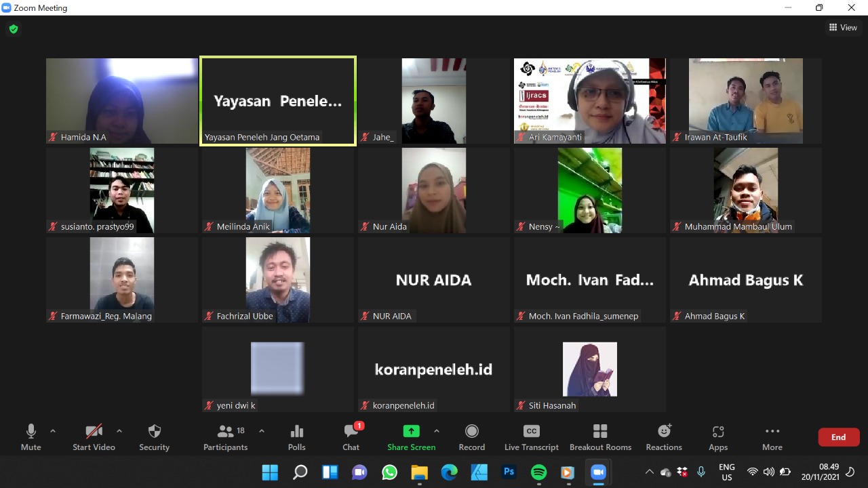The height and width of the screenshot is (488, 868).
Task: Click the green encryption shield icon
Action: point(14,29)
